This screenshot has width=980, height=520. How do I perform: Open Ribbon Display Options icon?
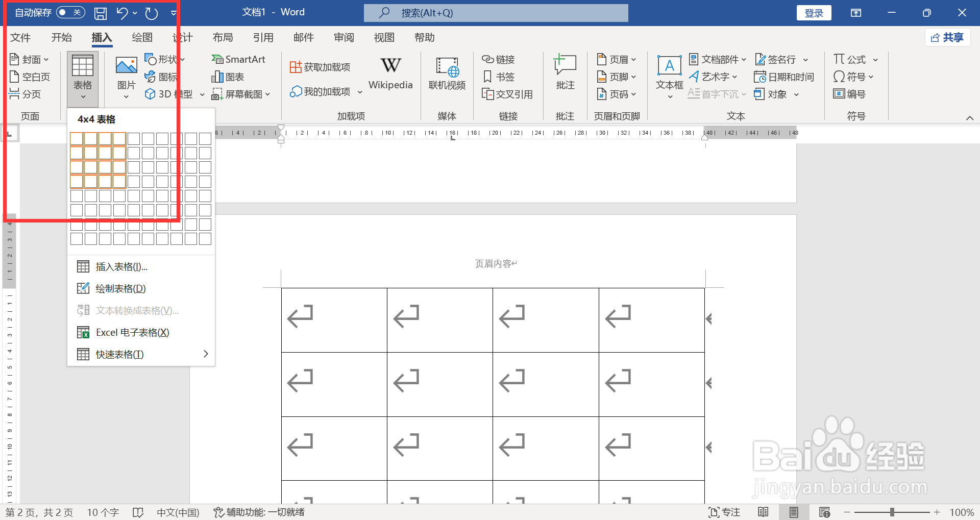point(856,13)
